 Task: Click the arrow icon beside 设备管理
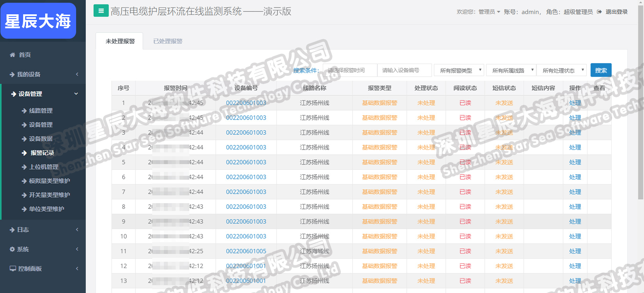14,94
